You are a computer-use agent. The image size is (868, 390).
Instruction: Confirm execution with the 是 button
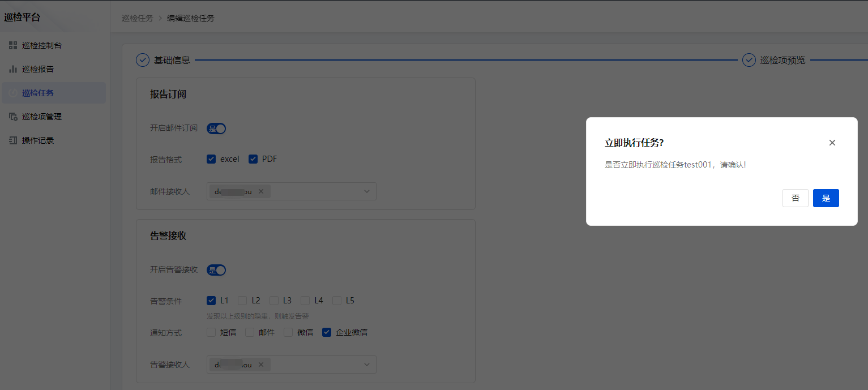pyautogui.click(x=826, y=198)
